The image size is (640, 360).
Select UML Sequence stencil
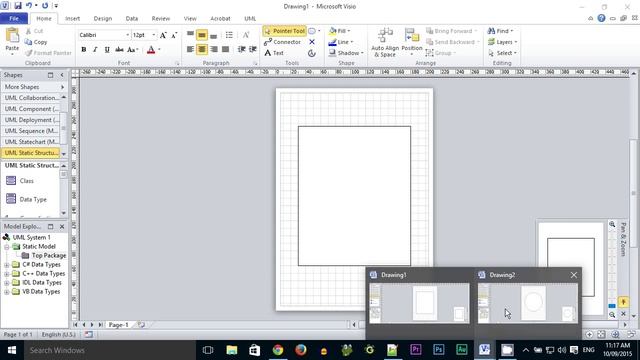[31, 131]
